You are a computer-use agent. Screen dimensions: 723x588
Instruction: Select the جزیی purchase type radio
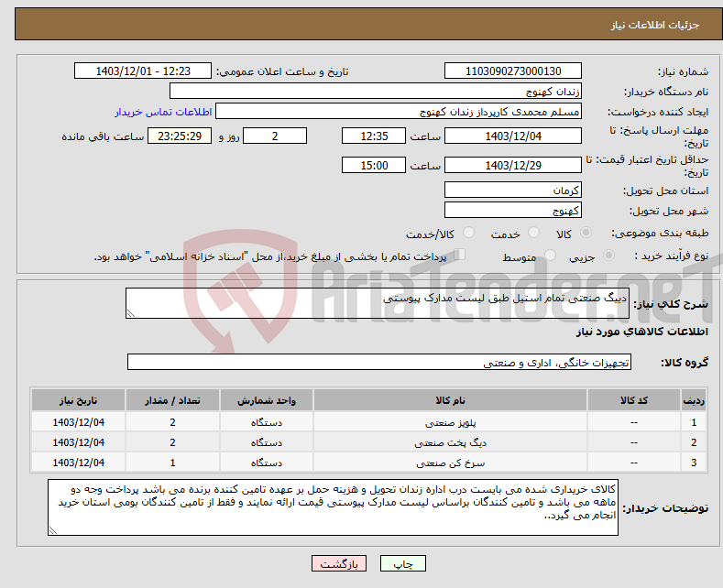tap(608, 255)
